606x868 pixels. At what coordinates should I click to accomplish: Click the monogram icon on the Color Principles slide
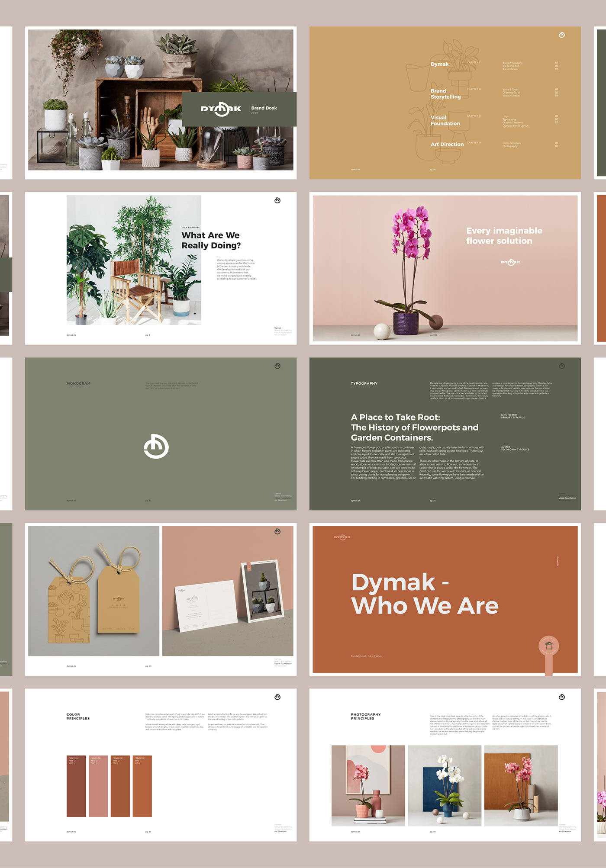coord(277,697)
